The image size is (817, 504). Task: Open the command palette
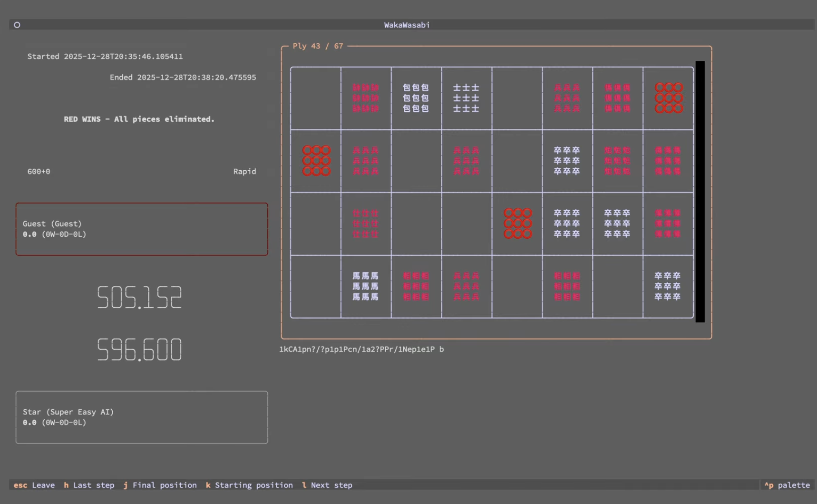coord(787,485)
